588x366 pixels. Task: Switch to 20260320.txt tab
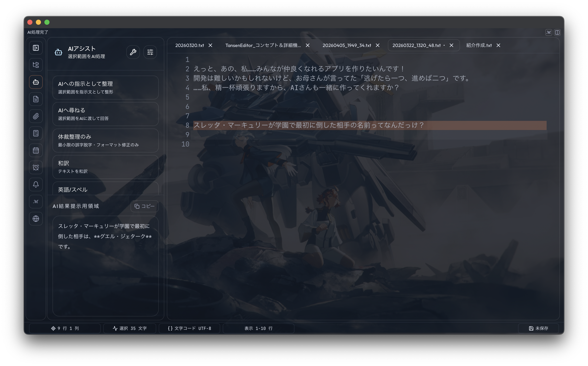point(189,45)
